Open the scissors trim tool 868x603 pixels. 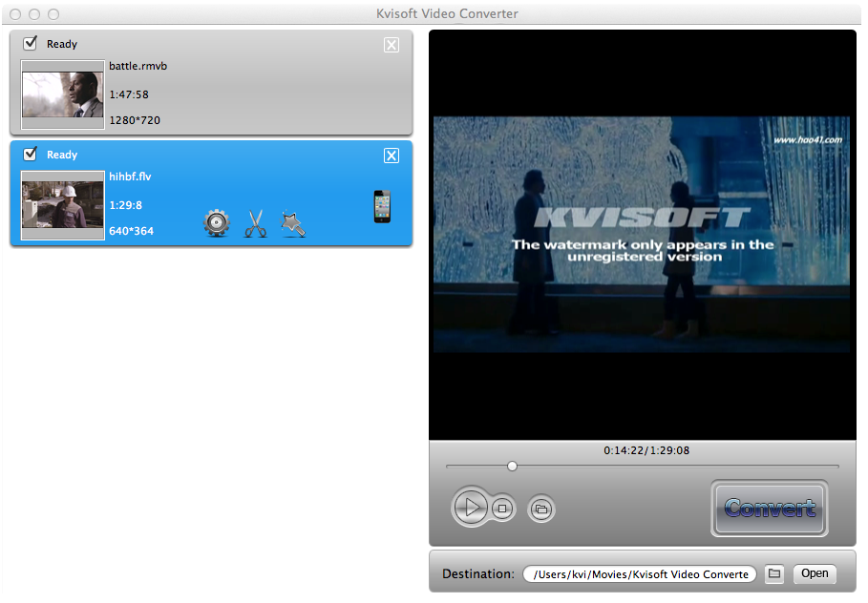(x=255, y=223)
